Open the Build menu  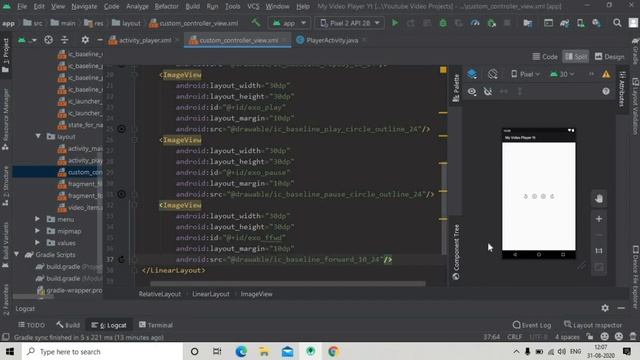point(192,7)
